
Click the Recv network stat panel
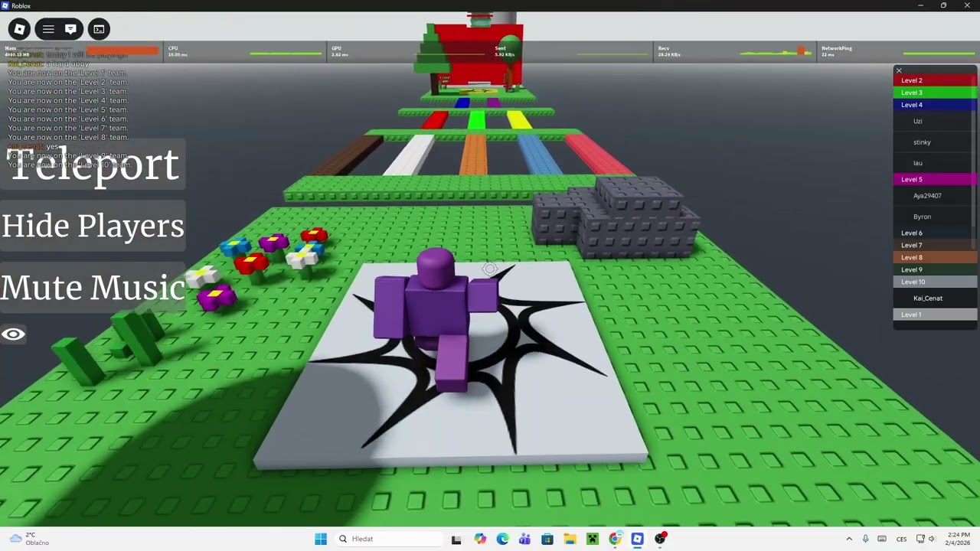click(734, 51)
